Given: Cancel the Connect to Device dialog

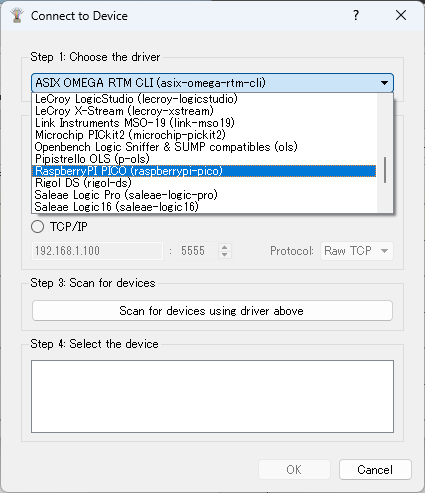Looking at the screenshot, I should coord(375,470).
